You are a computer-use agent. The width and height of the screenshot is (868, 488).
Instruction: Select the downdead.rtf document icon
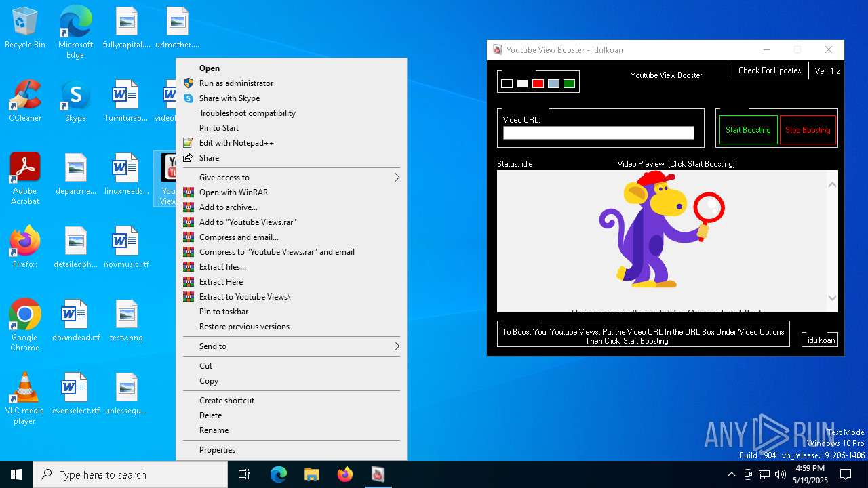coord(75,321)
